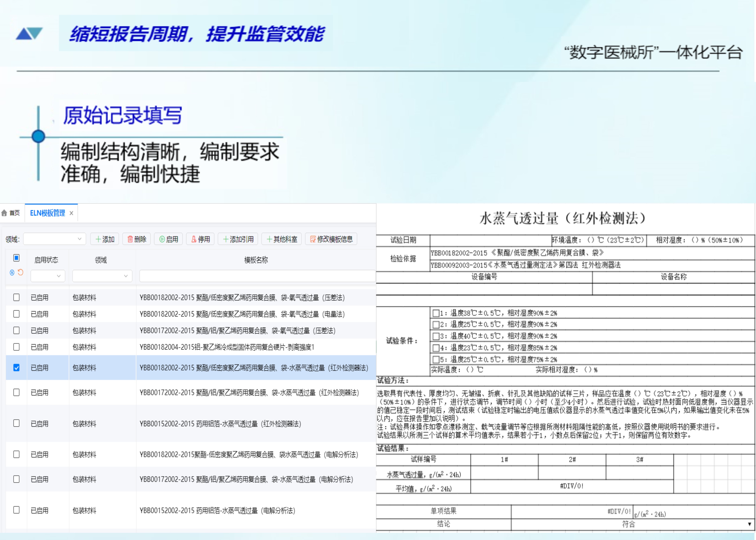
Task: Tick condition 2: 温度25℃ 相对湿度90% checkbox
Action: coord(436,324)
